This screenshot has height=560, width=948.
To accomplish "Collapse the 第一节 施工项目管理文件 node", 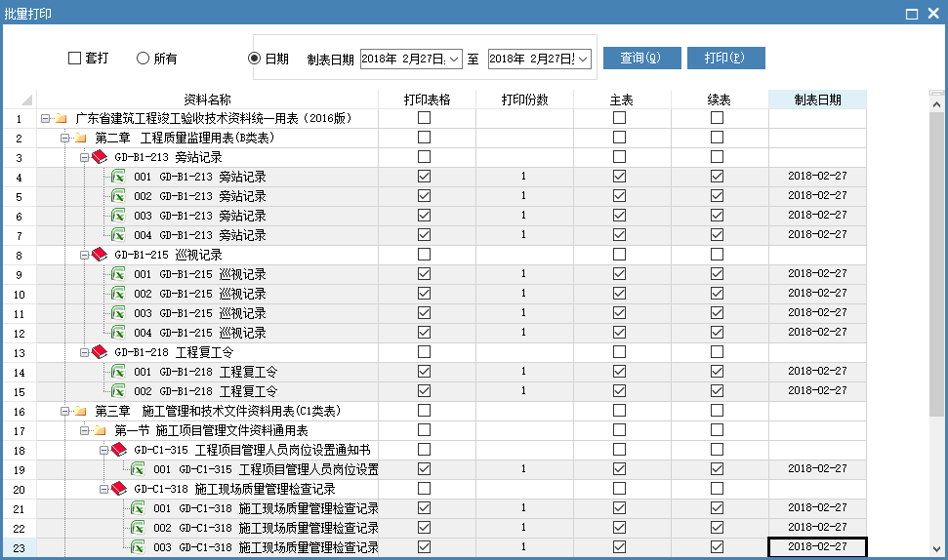I will pos(84,430).
